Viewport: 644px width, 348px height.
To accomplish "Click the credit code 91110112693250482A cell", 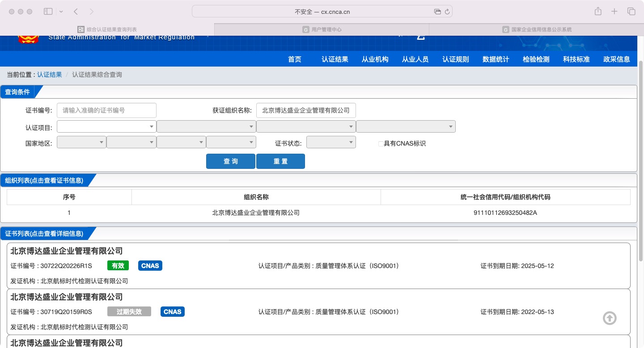I will click(x=505, y=213).
